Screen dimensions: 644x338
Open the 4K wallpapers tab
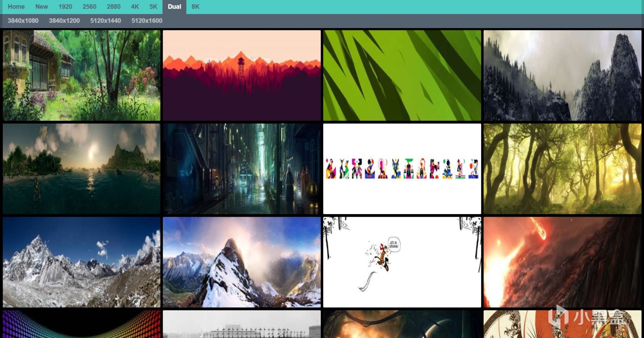[135, 7]
